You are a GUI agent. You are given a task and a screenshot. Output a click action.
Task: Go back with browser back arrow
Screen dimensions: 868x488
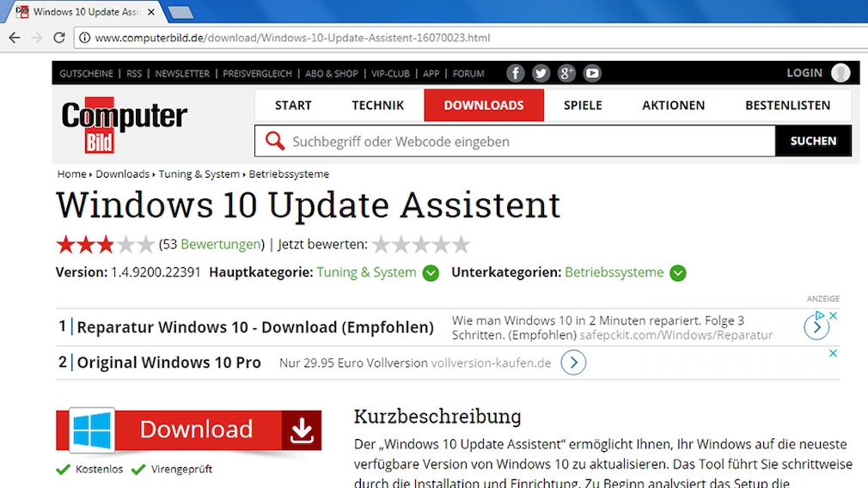pyautogui.click(x=15, y=38)
